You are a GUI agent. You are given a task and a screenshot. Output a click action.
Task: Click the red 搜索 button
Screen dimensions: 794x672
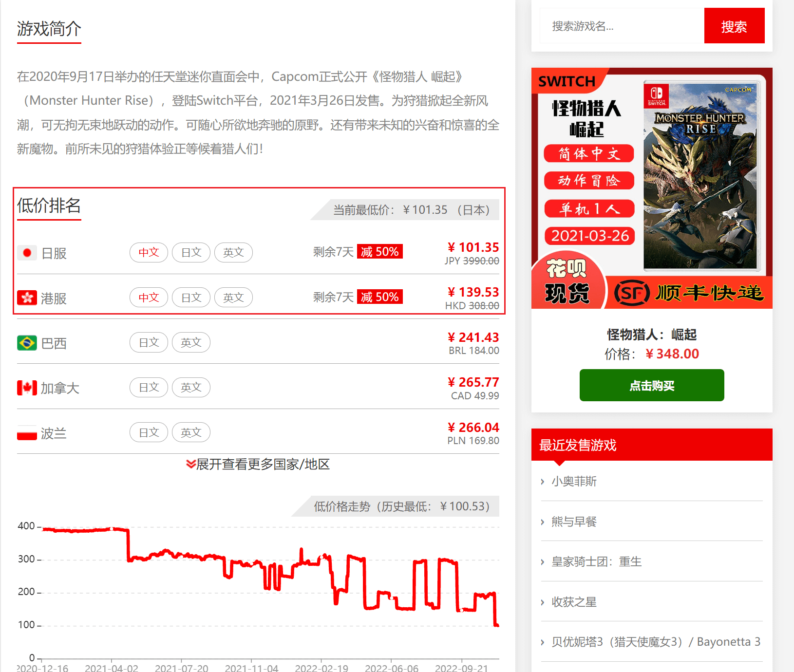[x=734, y=26]
